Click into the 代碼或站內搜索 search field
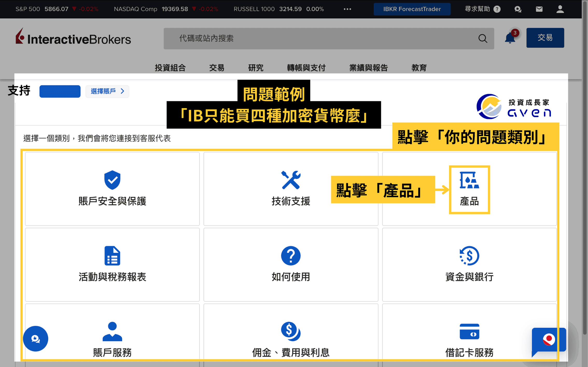 [329, 38]
